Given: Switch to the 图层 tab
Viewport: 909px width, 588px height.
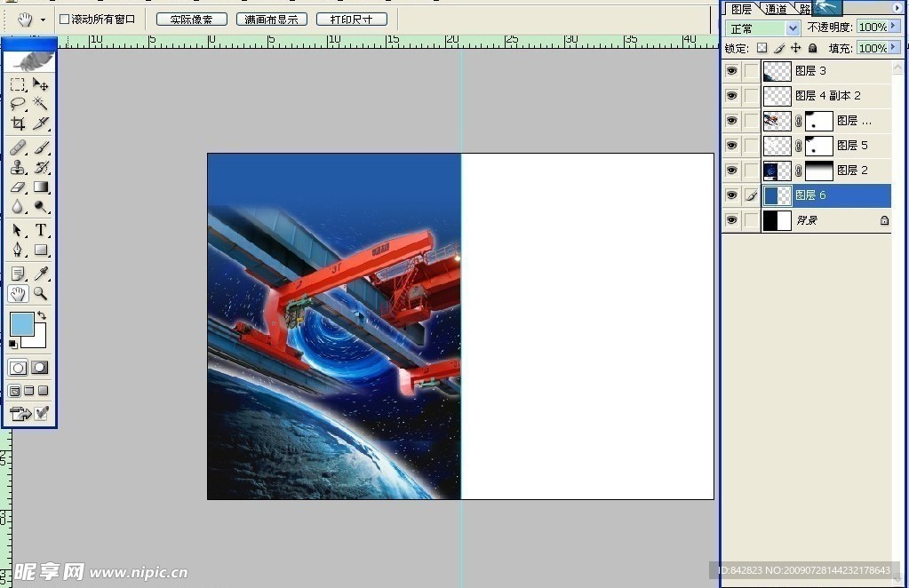Looking at the screenshot, I should 741,9.
